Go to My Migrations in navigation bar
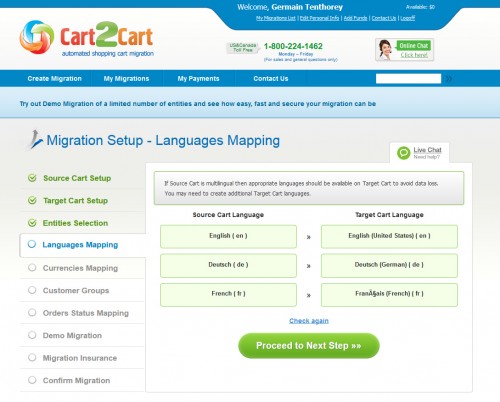 (x=126, y=79)
